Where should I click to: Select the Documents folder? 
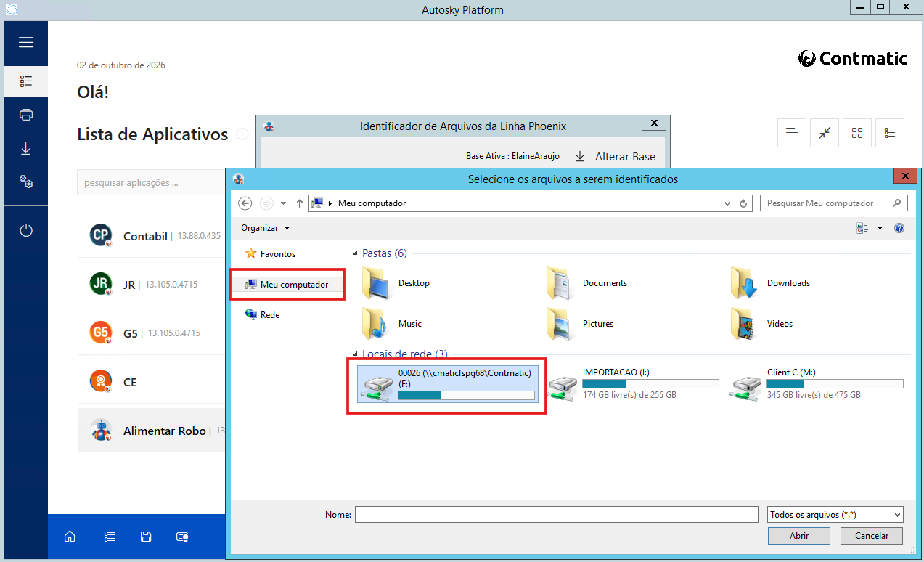tap(586, 283)
